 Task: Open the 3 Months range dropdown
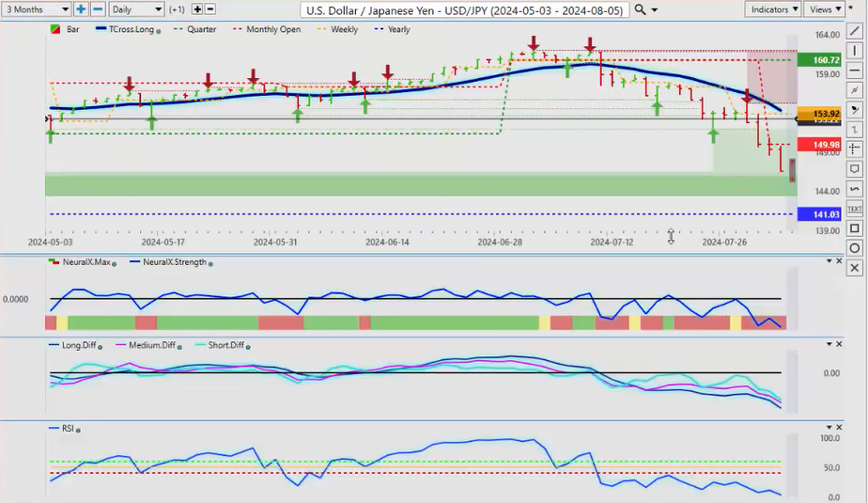(37, 9)
